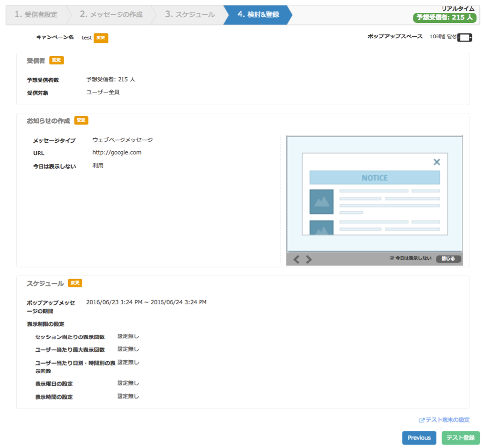
Task: Click the green 予想受信者: 215 人 badge
Action: pyautogui.click(x=444, y=18)
